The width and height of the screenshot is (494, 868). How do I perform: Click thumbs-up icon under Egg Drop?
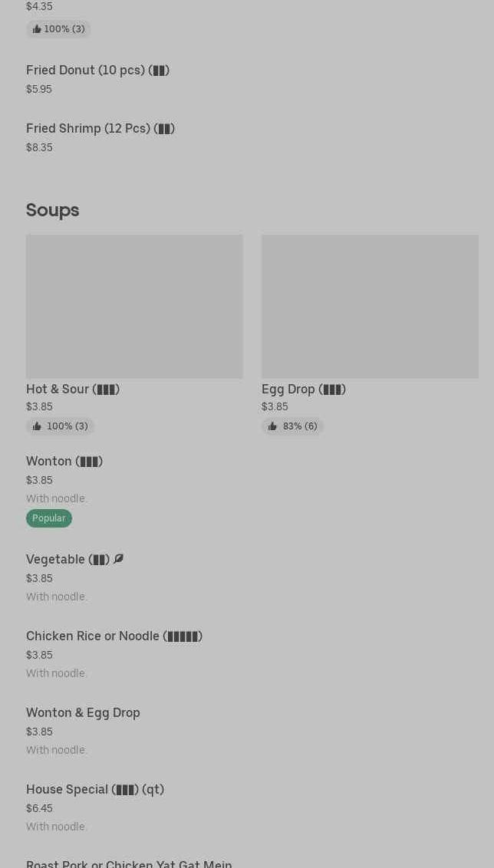pyautogui.click(x=272, y=426)
